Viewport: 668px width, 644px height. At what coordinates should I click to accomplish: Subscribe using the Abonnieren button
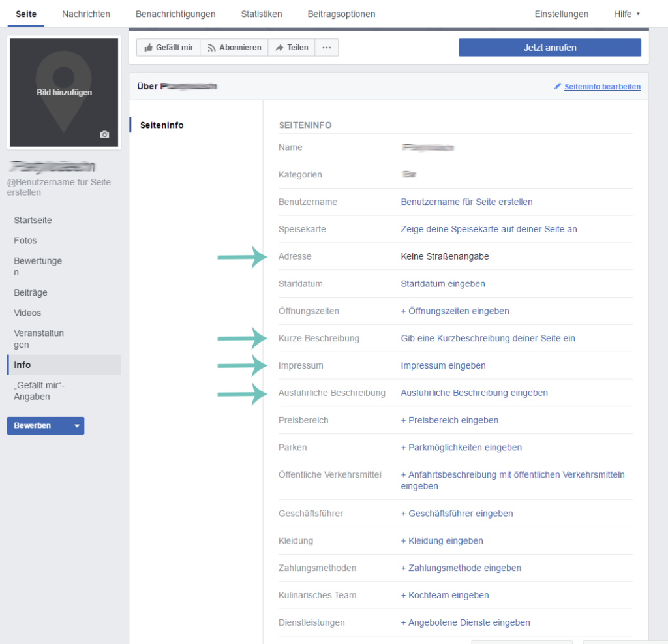pyautogui.click(x=234, y=48)
